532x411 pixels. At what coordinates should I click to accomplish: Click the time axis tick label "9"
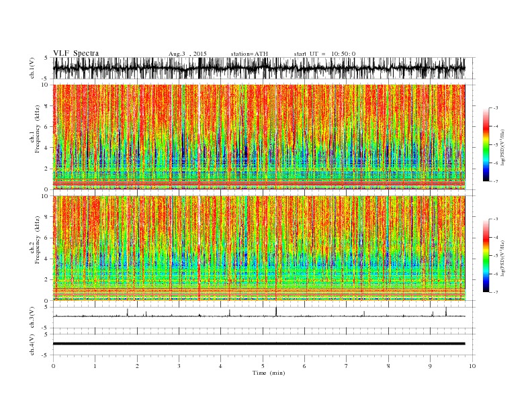click(x=430, y=366)
